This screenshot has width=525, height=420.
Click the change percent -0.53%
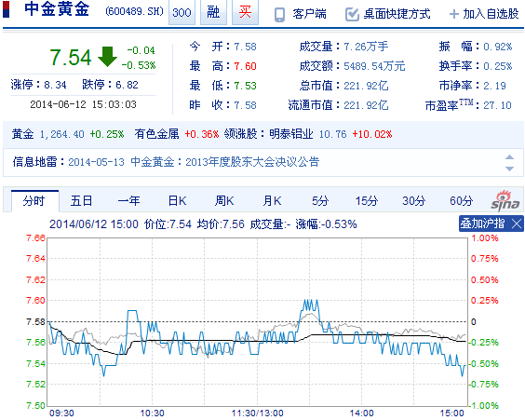point(139,65)
